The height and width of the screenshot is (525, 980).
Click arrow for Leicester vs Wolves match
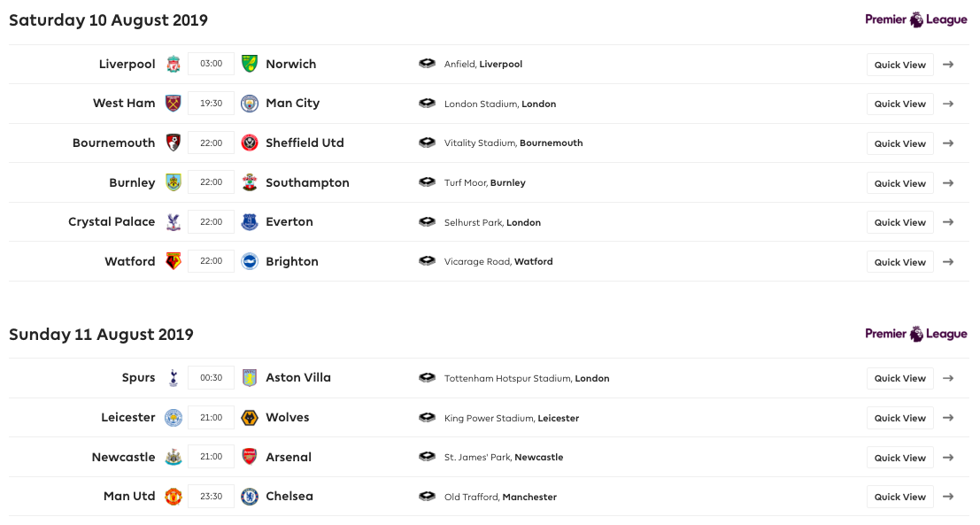coord(948,418)
